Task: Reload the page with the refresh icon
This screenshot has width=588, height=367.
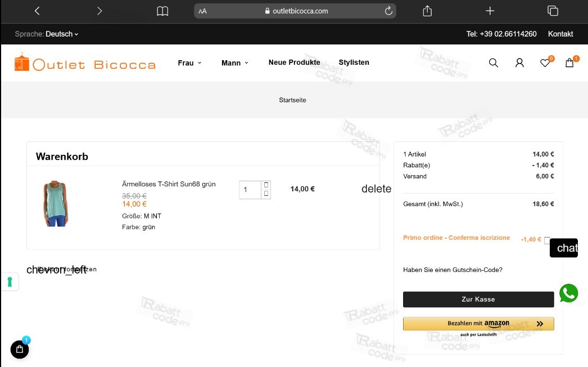Action: coord(388,11)
